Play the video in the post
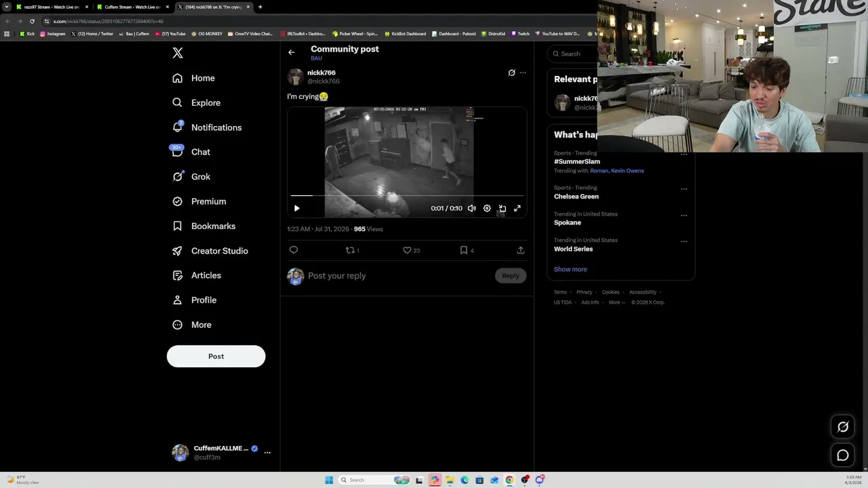This screenshot has height=488, width=868. (296, 209)
